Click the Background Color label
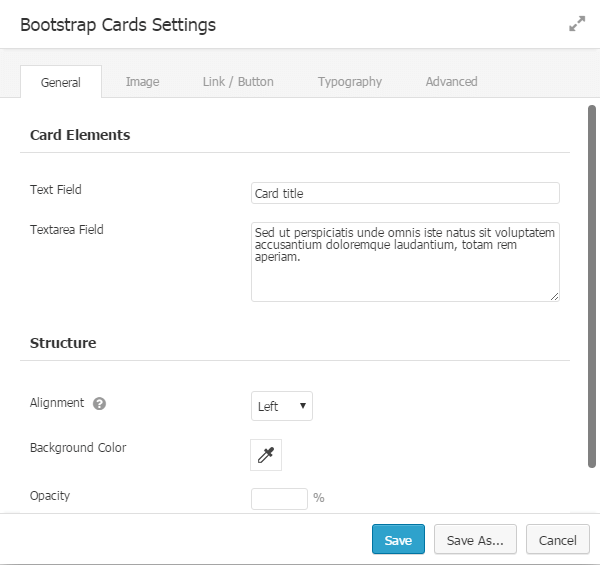This screenshot has width=600, height=565. (78, 448)
